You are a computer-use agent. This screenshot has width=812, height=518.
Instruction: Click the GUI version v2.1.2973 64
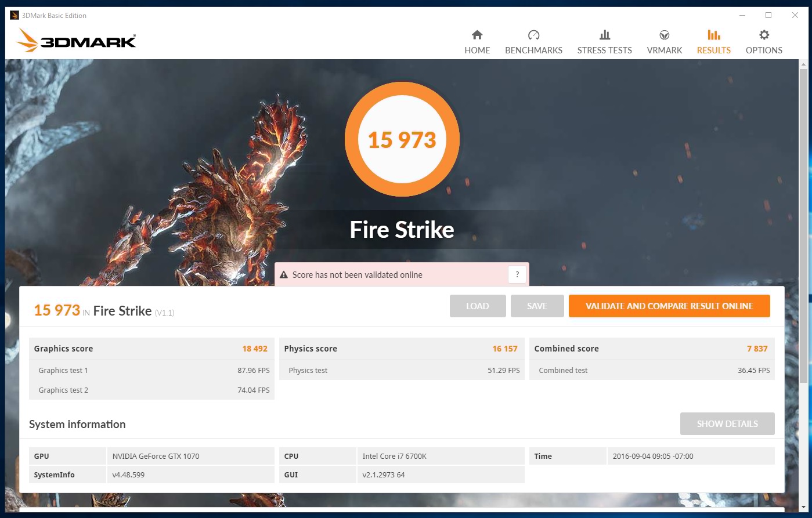tap(384, 475)
